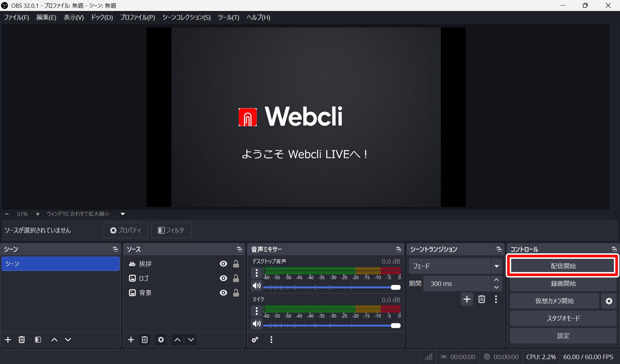Toggle lock on the ロゴ source
Viewport: 620px width, 364px height.
(x=236, y=278)
